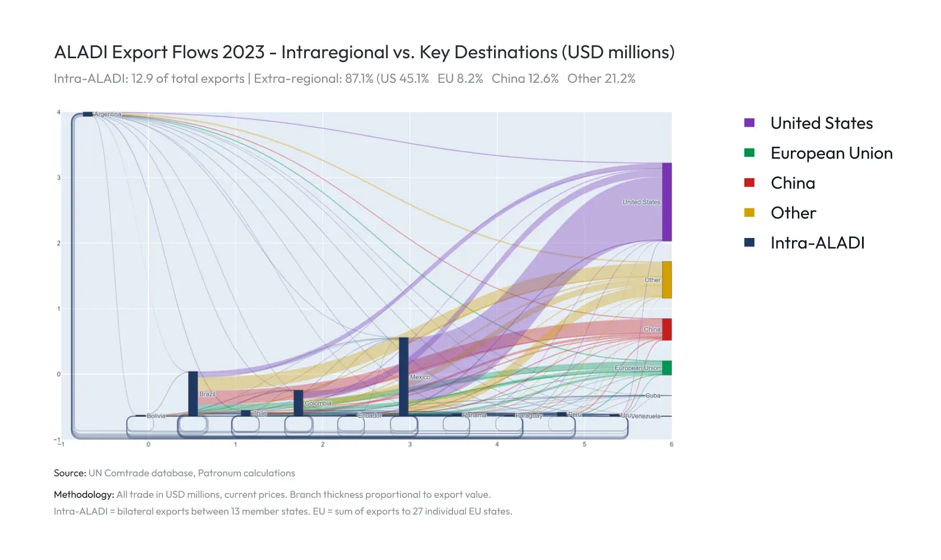Image resolution: width=941 pixels, height=560 pixels.
Task: Click the Other destination node
Action: tap(665, 279)
